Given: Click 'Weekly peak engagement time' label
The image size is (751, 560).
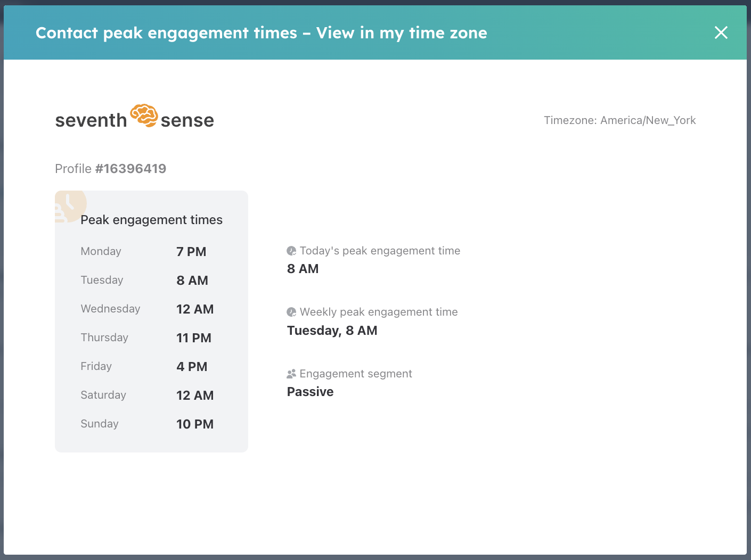Looking at the screenshot, I should coord(379,312).
